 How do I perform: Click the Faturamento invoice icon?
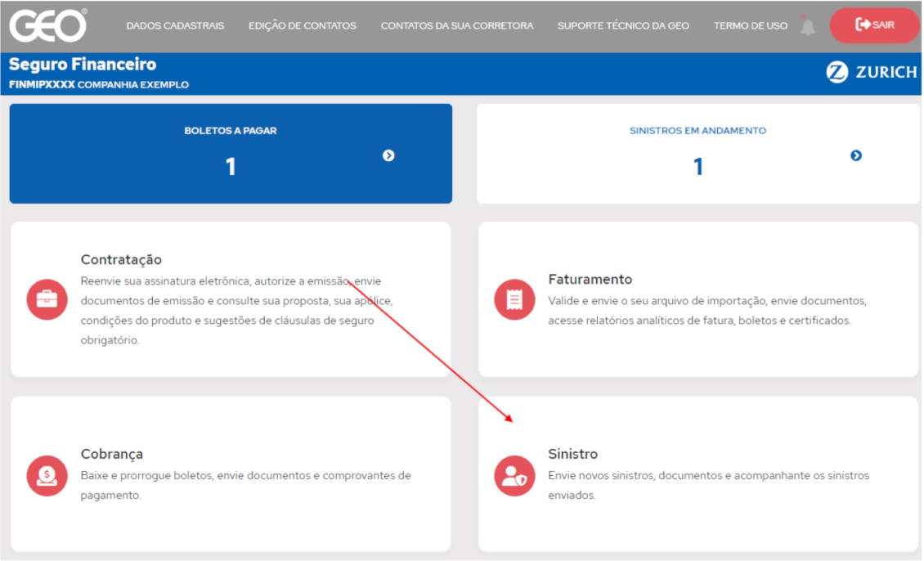click(x=514, y=299)
